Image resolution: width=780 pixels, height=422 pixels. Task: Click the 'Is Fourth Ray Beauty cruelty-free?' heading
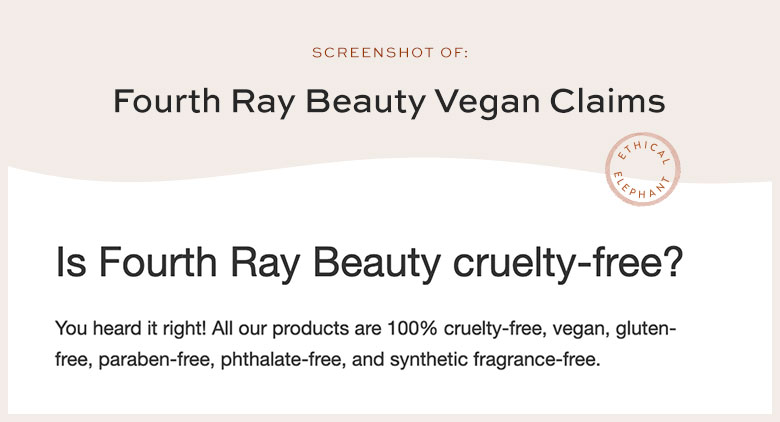(369, 263)
